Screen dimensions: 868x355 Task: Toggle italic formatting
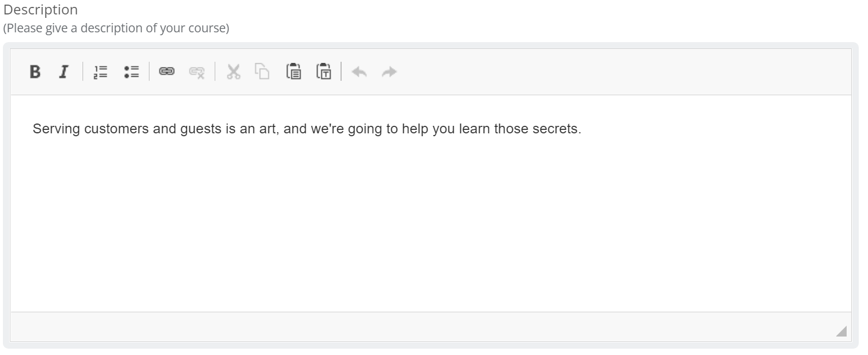point(63,72)
